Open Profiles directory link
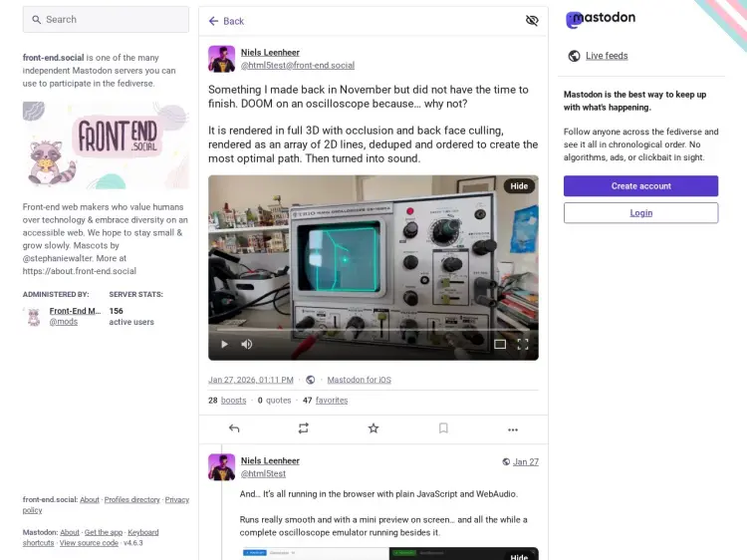The width and height of the screenshot is (747, 560). click(131, 499)
